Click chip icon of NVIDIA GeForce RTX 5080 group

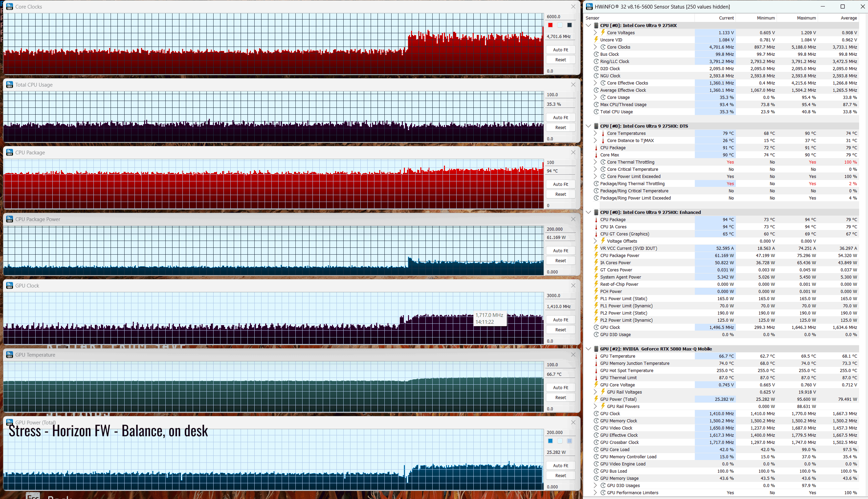tap(596, 349)
